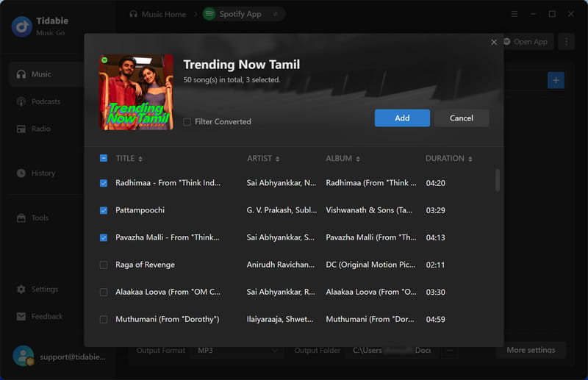588x380 pixels.
Task: Click the Music Home headphones icon
Action: (134, 14)
